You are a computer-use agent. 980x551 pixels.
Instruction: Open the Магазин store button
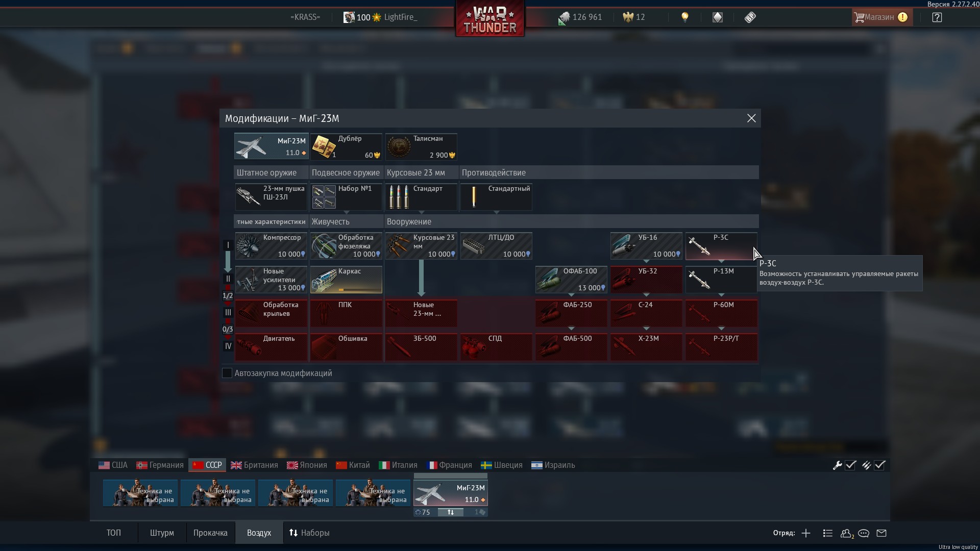pyautogui.click(x=880, y=17)
